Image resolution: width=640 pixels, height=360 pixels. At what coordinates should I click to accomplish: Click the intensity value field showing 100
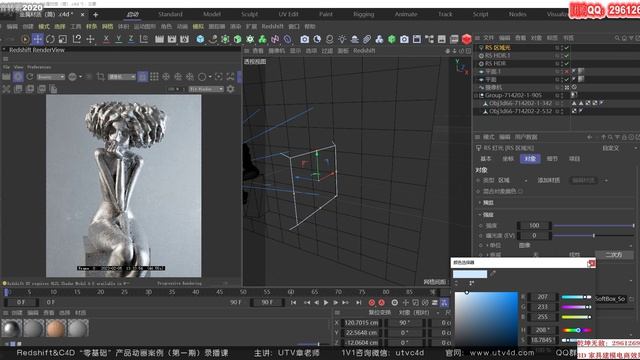[x=534, y=225]
